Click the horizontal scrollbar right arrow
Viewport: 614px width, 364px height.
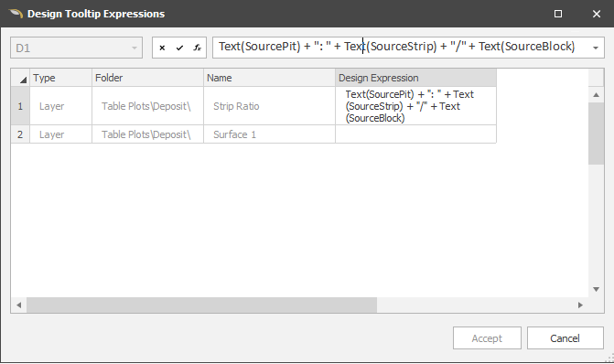[x=580, y=305]
